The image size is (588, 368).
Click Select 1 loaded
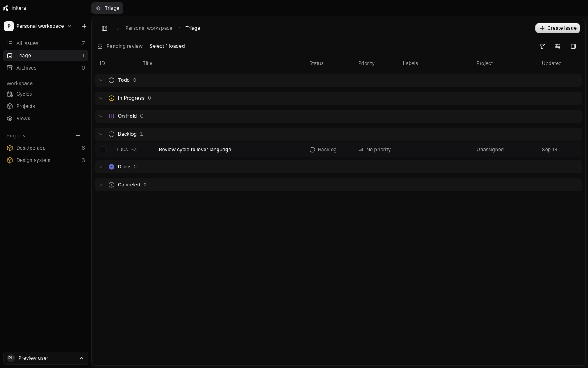click(167, 46)
